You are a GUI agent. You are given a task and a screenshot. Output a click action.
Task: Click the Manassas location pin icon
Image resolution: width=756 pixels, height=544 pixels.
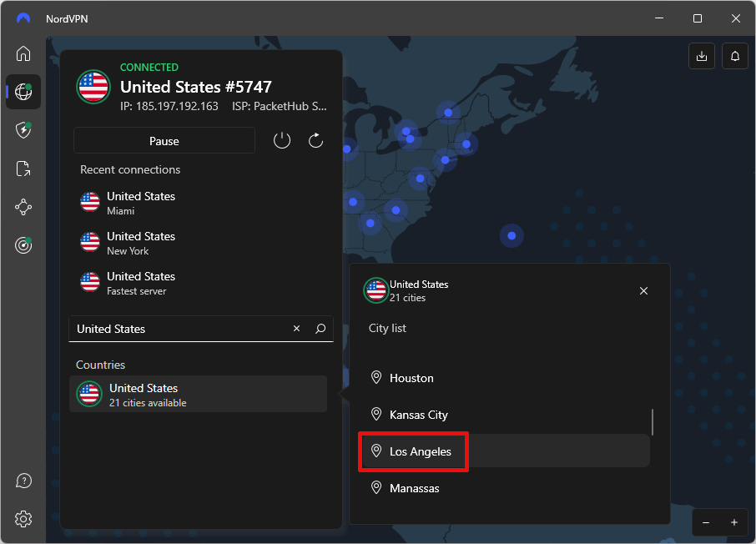[x=376, y=487]
